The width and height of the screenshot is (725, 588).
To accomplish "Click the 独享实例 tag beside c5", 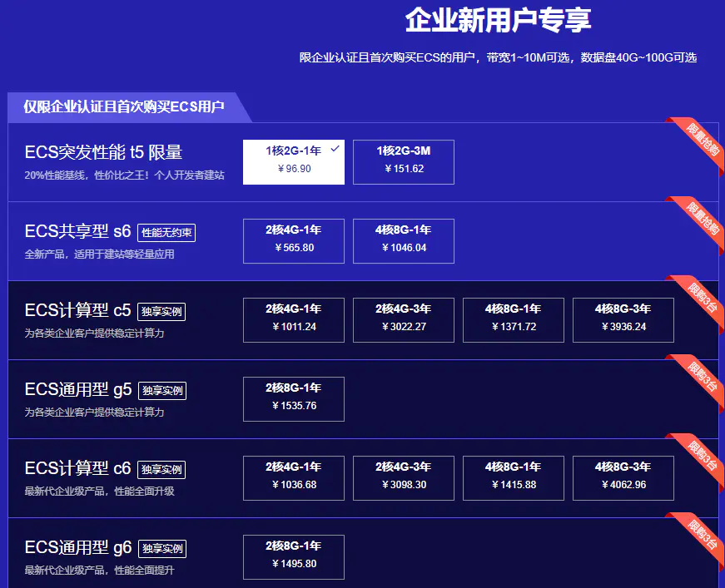I will pos(161,312).
